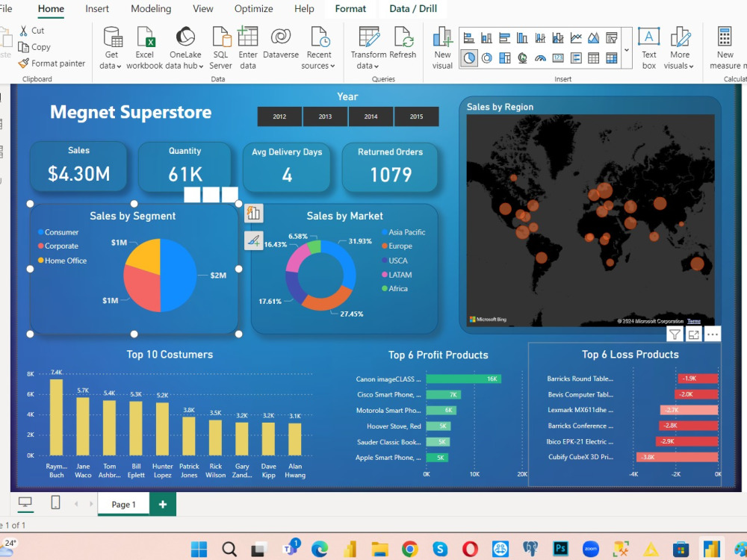Open the View ribbon tab
The image size is (747, 560).
203,8
